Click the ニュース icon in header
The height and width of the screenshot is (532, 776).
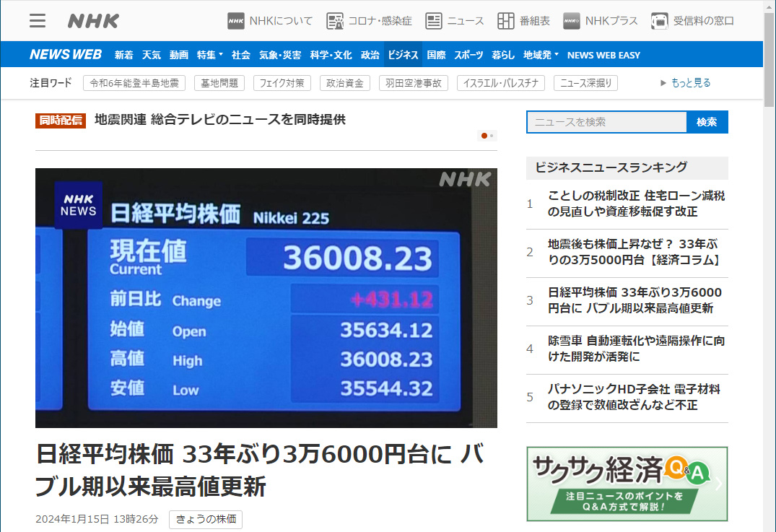(x=434, y=21)
